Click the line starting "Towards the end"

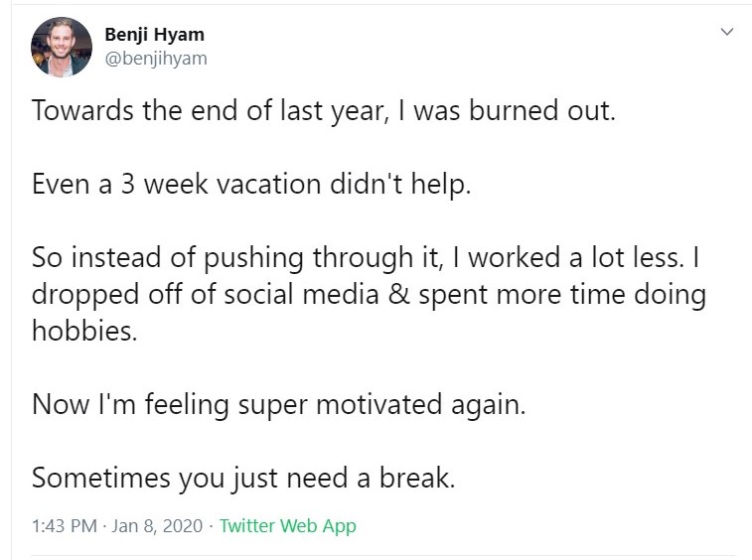[x=324, y=109]
